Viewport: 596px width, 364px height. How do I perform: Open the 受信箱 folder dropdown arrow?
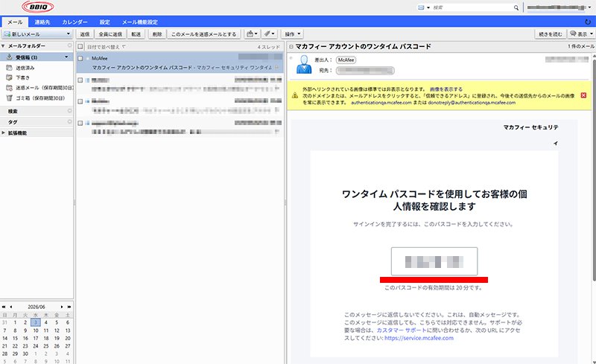[66, 57]
